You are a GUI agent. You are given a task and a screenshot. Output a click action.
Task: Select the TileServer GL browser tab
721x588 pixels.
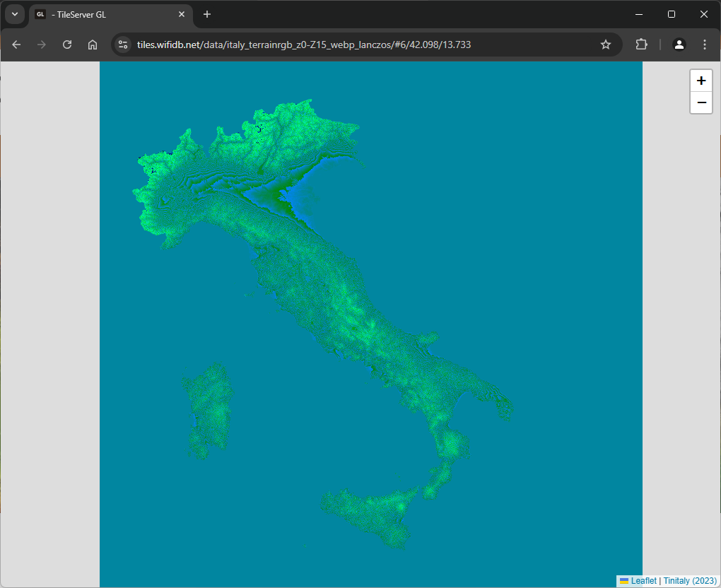[106, 14]
